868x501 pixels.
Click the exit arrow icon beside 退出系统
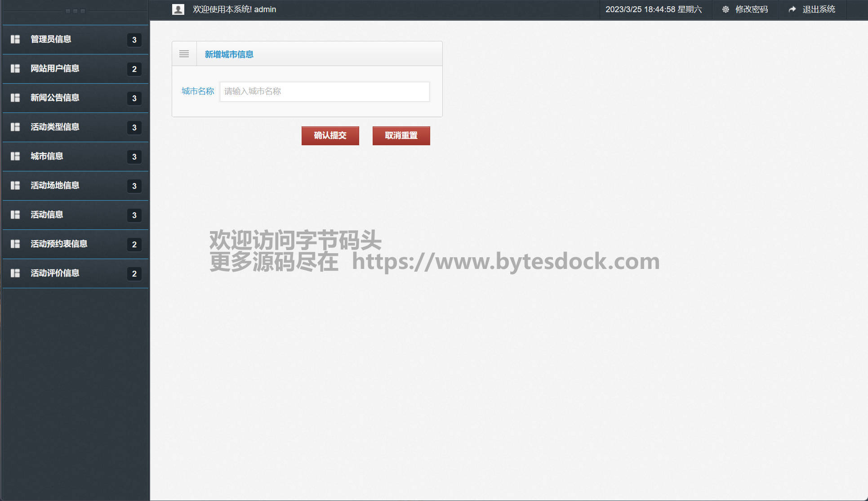point(792,9)
